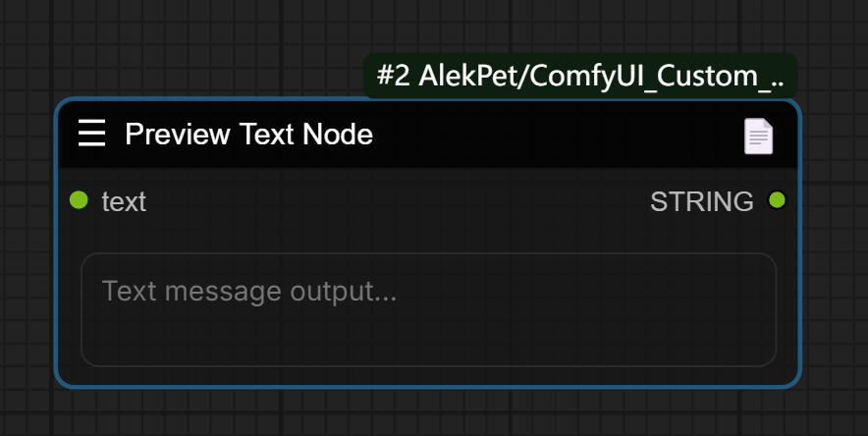This screenshot has width=868, height=436.
Task: Click the 'Text message output...' placeholder text
Action: [x=249, y=292]
